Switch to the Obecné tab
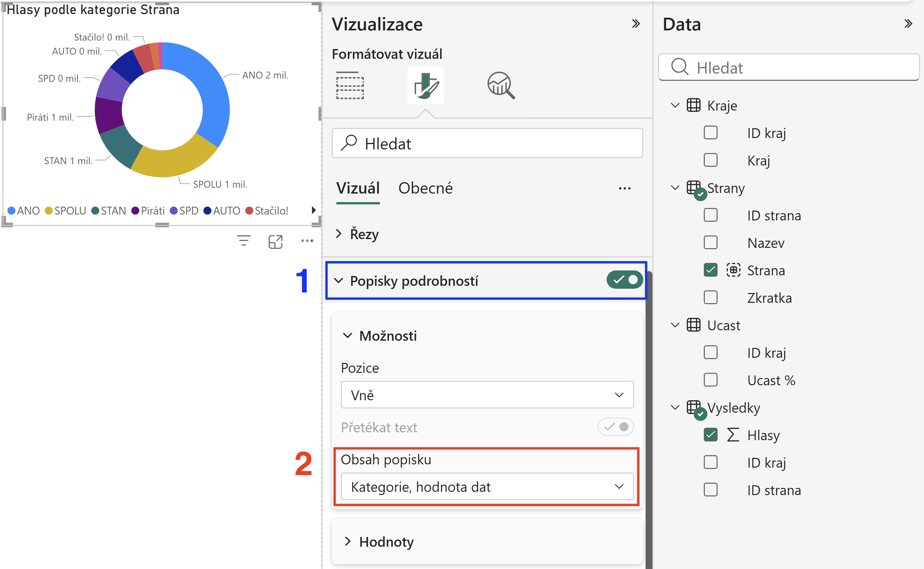The width and height of the screenshot is (924, 569). pyautogui.click(x=425, y=188)
